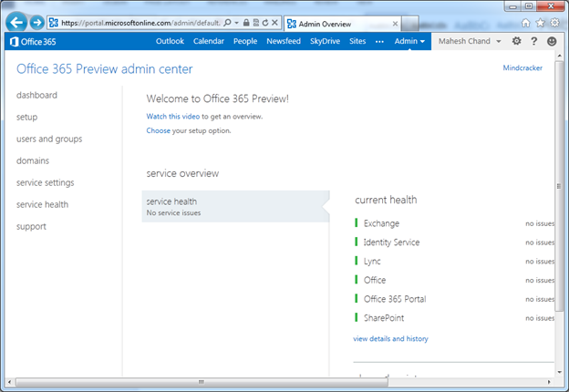This screenshot has width=569, height=392.
Task: Click the Identity Service health row
Action: pyautogui.click(x=454, y=242)
